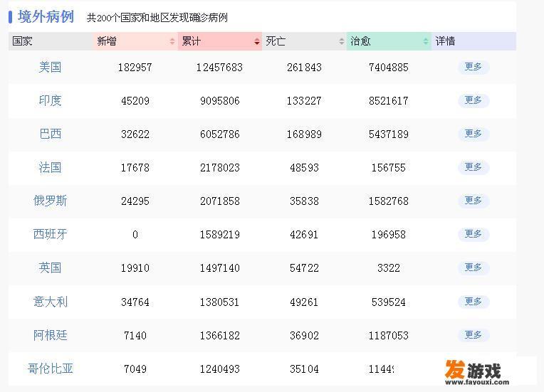Screen dimensions: 544x392
Task: Select 巴西 new cases value 32622
Action: [x=135, y=134]
